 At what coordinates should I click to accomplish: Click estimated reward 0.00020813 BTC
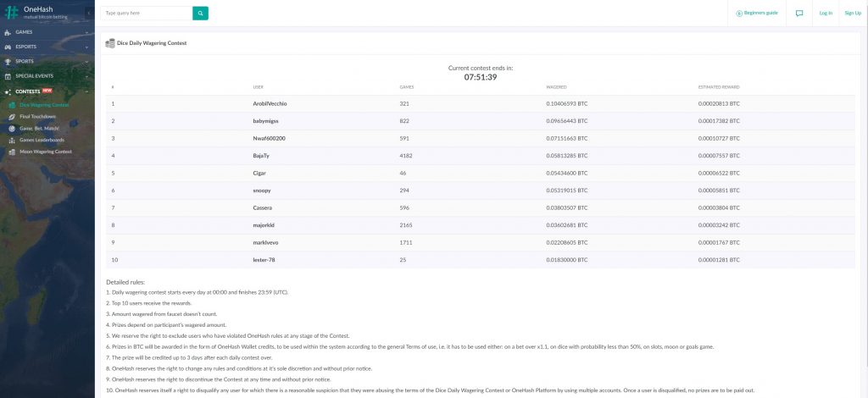(719, 103)
